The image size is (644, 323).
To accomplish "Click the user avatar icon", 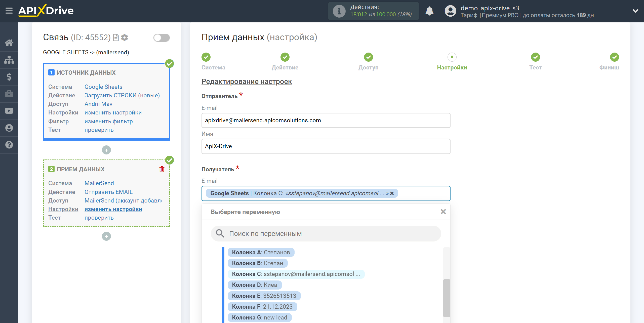I will click(450, 11).
